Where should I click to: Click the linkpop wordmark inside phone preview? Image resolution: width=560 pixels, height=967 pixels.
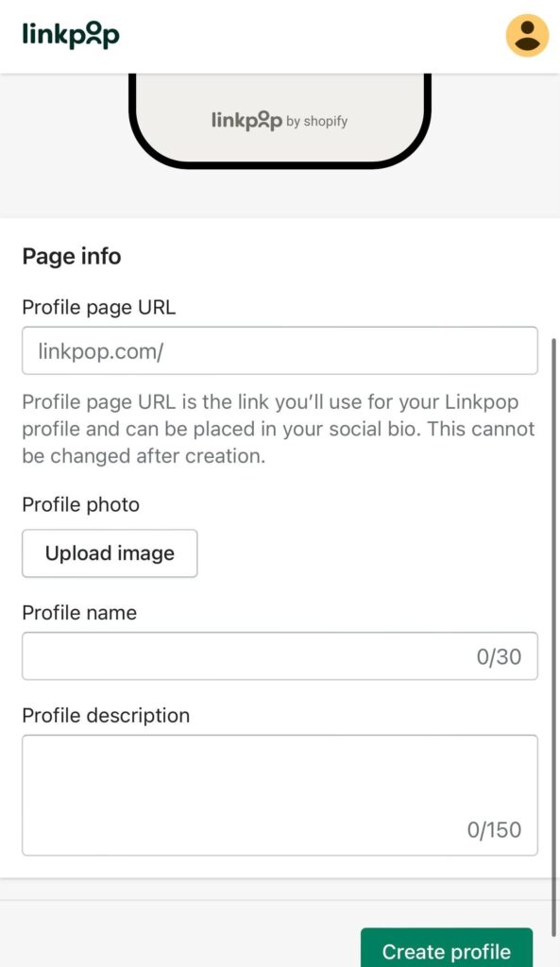[x=246, y=120]
